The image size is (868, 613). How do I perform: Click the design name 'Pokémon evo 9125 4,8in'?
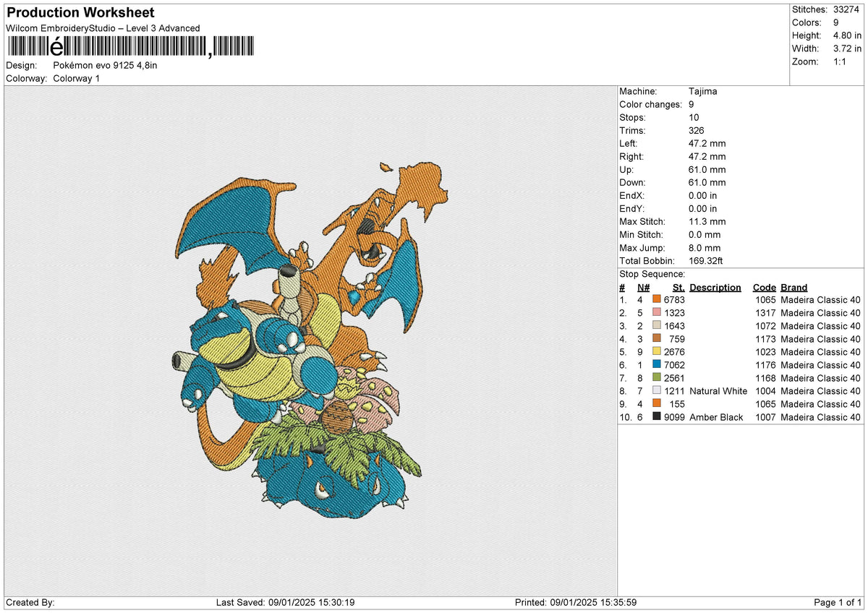tap(106, 65)
